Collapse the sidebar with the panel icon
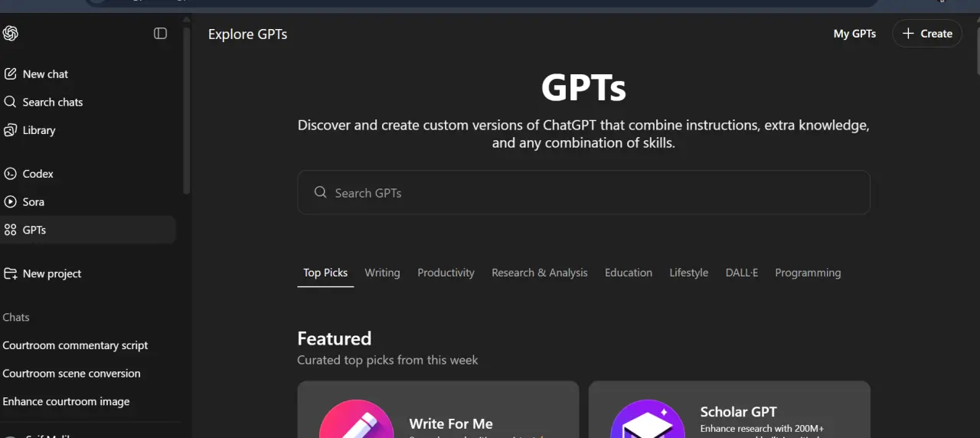The height and width of the screenshot is (438, 980). pos(160,33)
